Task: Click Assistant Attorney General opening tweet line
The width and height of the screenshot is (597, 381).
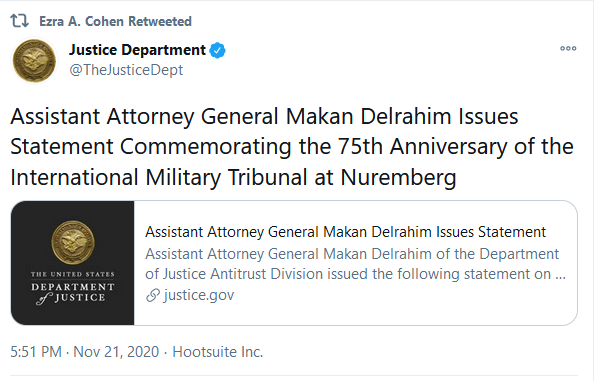Action: pos(264,116)
